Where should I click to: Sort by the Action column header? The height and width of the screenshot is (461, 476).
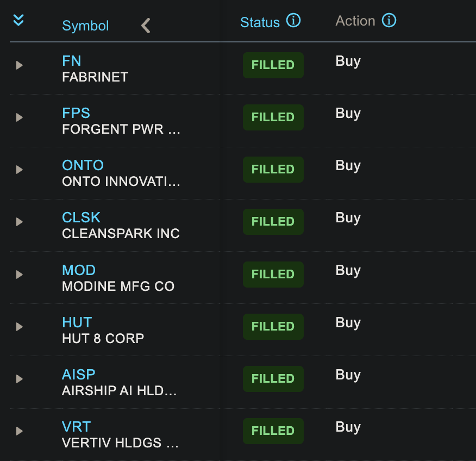(x=355, y=21)
